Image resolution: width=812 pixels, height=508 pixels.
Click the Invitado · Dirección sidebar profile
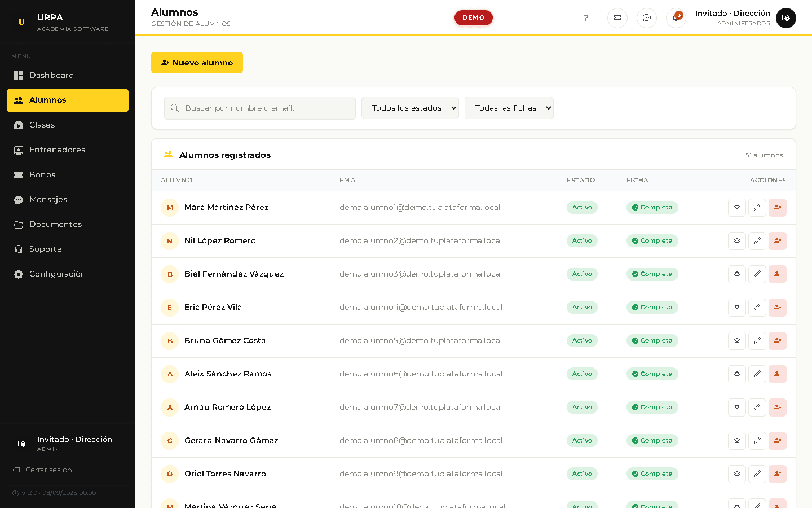point(68,444)
